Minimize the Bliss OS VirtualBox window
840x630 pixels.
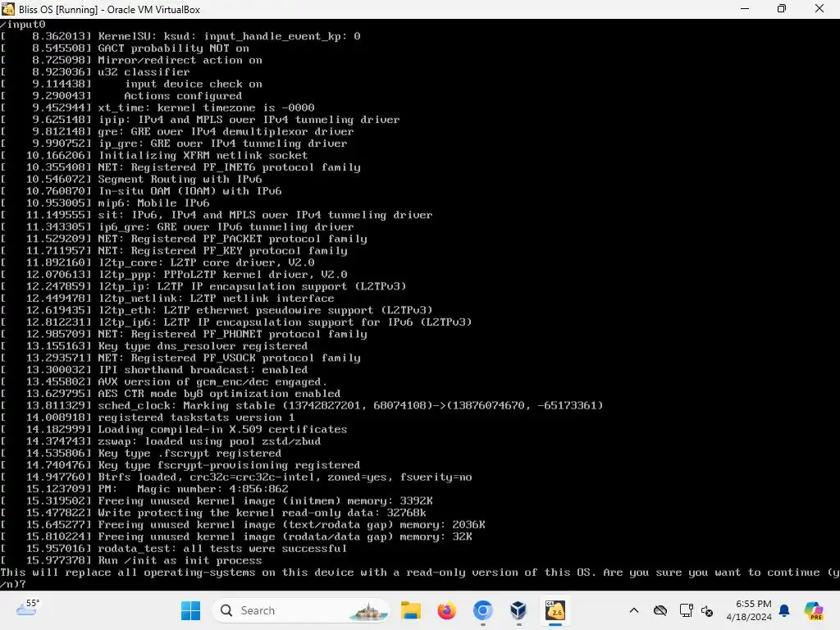pos(745,9)
